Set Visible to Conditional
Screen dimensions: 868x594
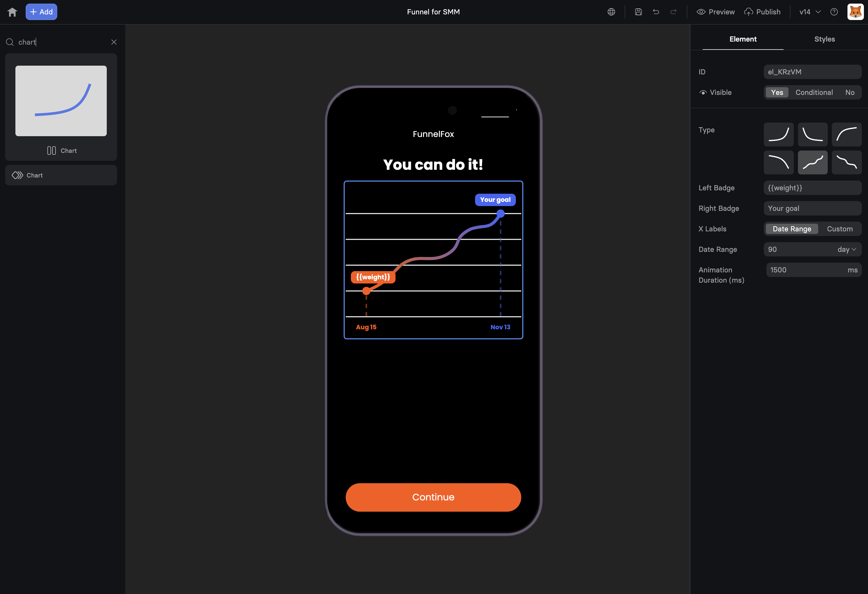pyautogui.click(x=814, y=93)
